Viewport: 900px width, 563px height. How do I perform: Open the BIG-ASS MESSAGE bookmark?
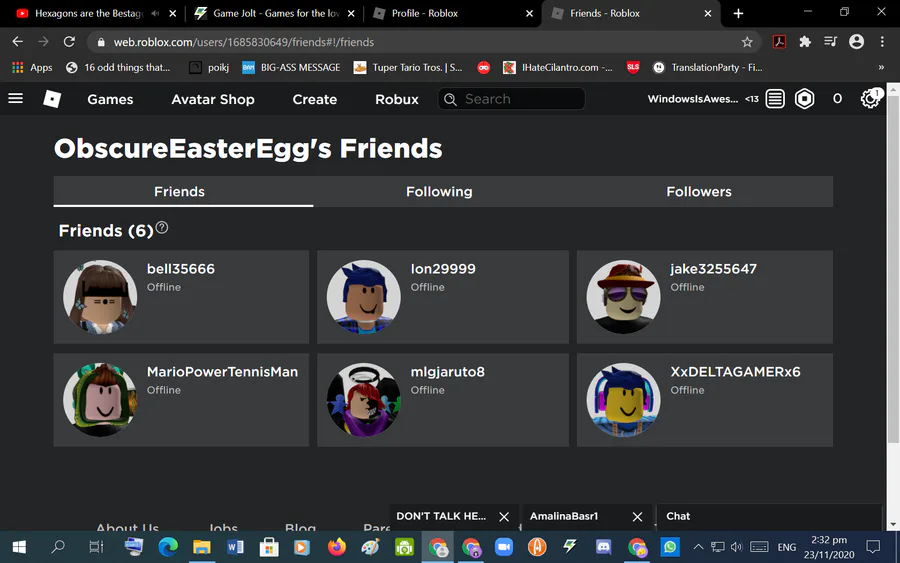click(292, 68)
